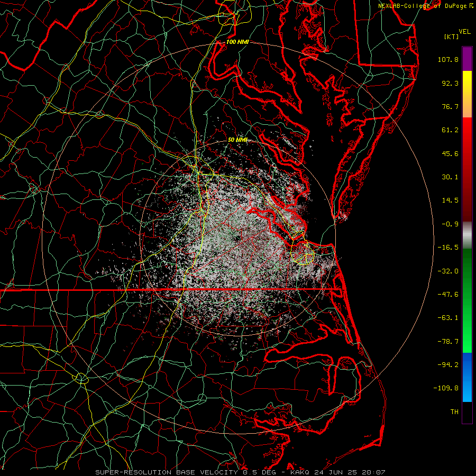Select the 45.6 velocity scale value
This screenshot has height=476, width=476.
pyautogui.click(x=450, y=153)
